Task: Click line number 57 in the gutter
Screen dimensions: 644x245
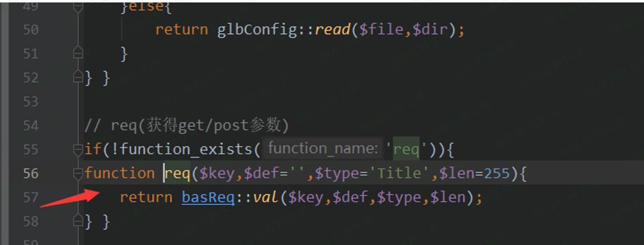Action: pyautogui.click(x=30, y=197)
